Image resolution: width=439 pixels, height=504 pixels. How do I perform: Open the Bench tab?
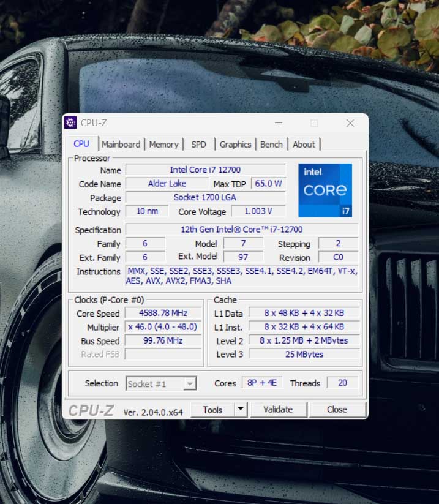coord(271,145)
